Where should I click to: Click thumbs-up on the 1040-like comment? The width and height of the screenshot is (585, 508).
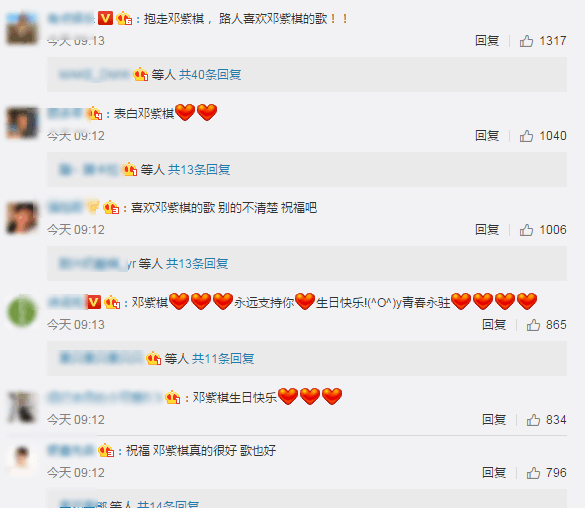526,136
